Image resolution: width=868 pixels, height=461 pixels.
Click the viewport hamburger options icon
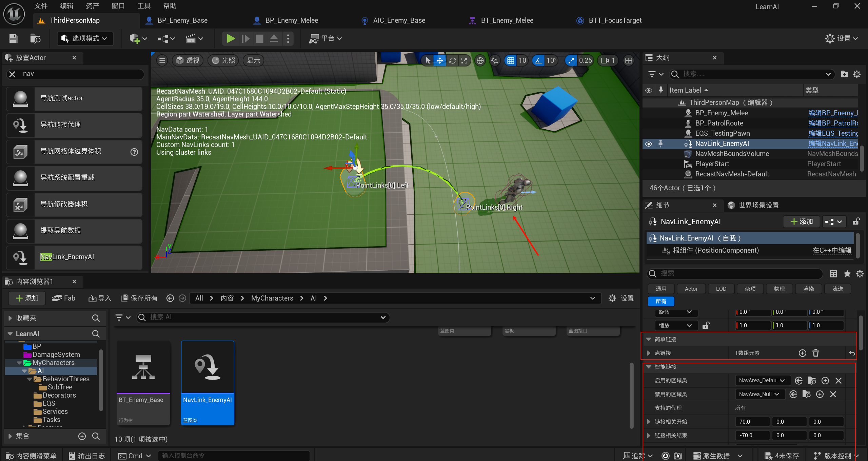tap(162, 60)
